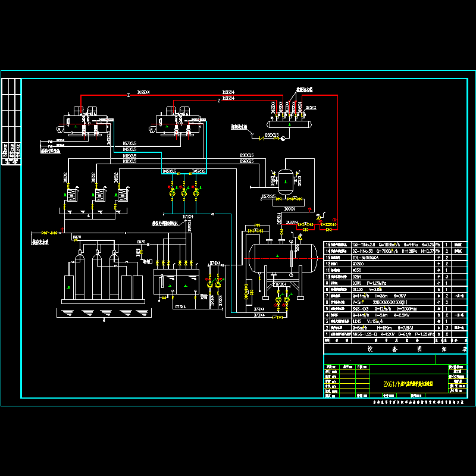
Task: Click the leftmost coil heat exchanger
Action: [x=71, y=195]
